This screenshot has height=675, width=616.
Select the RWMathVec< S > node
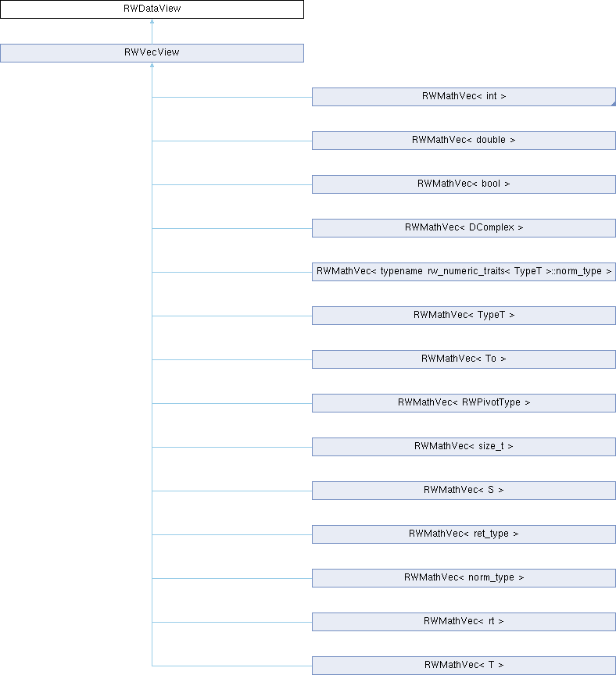(x=464, y=491)
